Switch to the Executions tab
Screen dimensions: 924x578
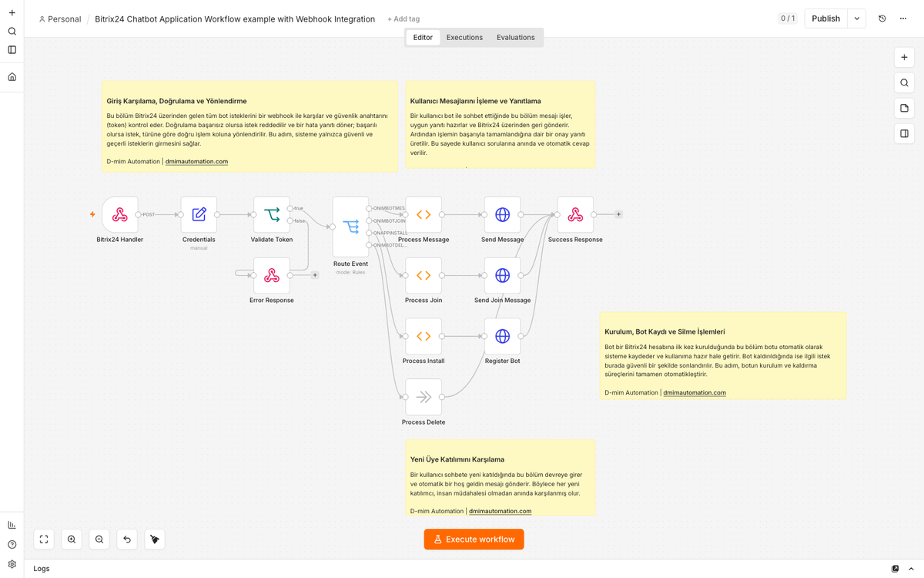tap(464, 37)
